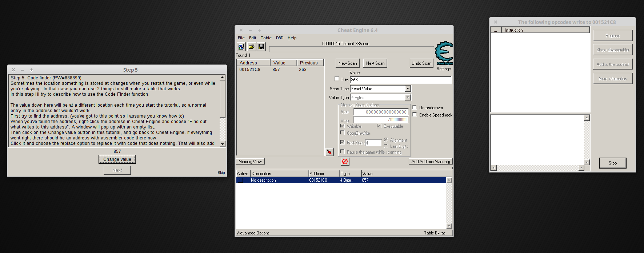Image resolution: width=644 pixels, height=253 pixels.
Task: Open the Edit menu
Action: (x=253, y=38)
